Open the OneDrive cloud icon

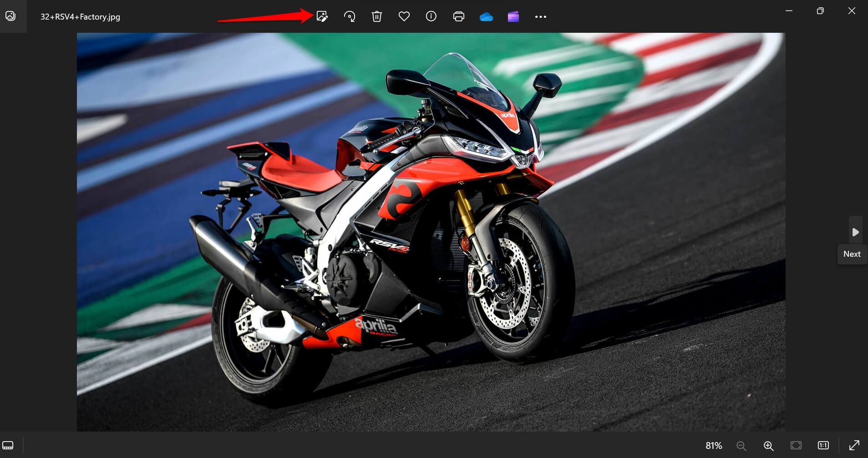pyautogui.click(x=486, y=17)
